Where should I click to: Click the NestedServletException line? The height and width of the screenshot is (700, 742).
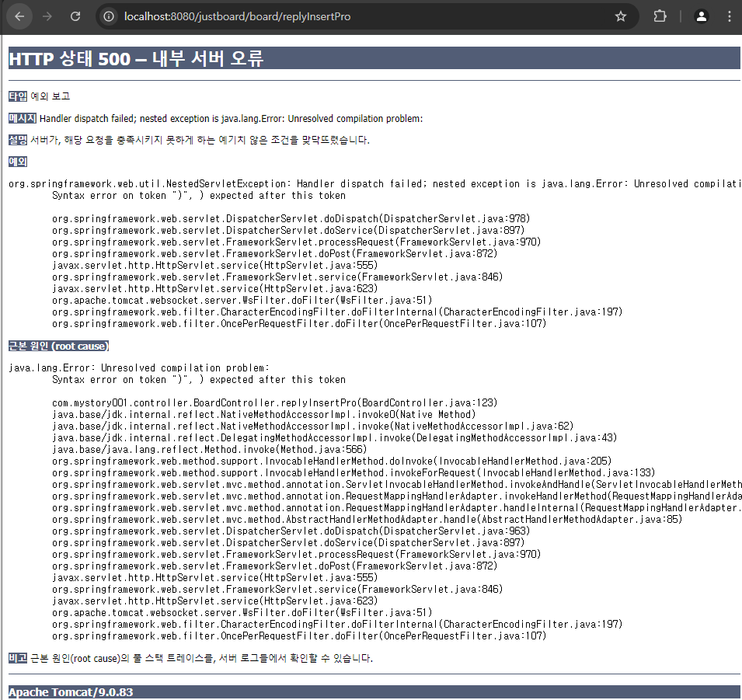(374, 183)
